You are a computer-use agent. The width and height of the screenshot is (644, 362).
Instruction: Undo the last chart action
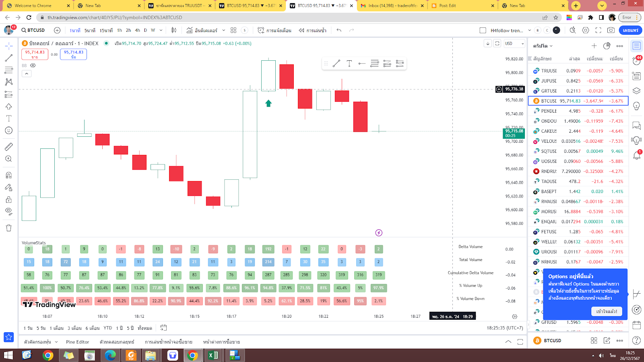tap(339, 30)
